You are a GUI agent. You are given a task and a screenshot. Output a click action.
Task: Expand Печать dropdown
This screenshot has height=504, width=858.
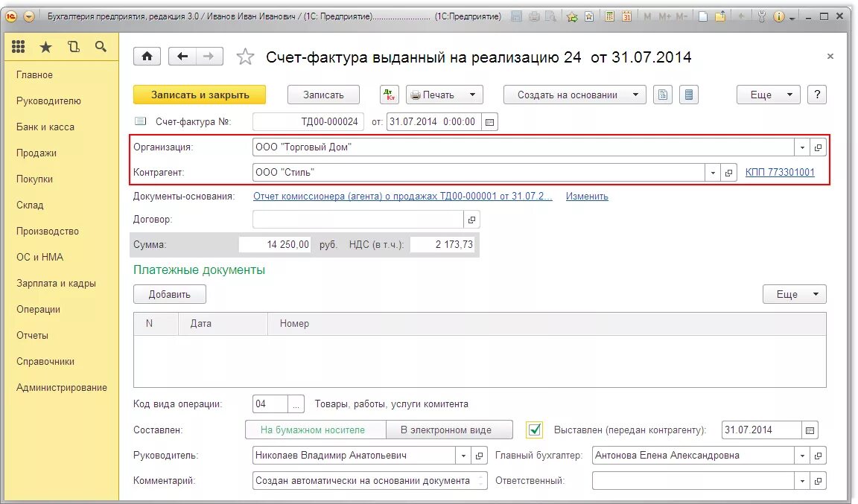point(472,95)
